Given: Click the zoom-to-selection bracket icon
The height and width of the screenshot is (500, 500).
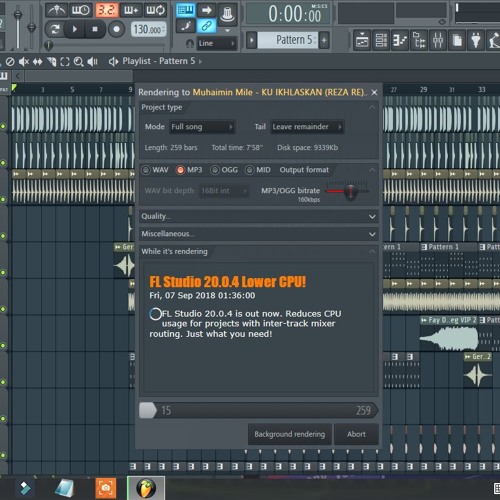Looking at the screenshot, I should tap(65, 62).
